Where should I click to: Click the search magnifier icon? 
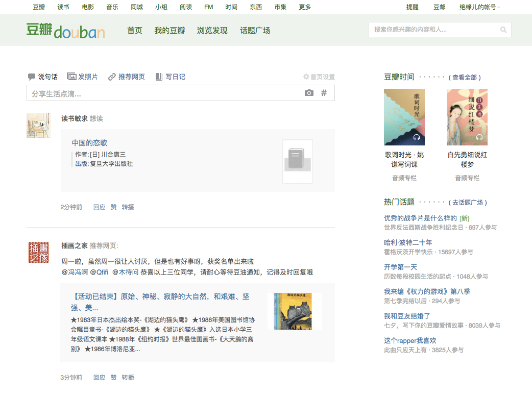pyautogui.click(x=503, y=30)
